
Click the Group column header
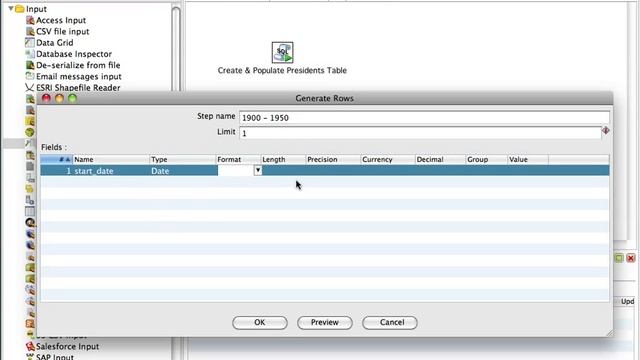[487, 159]
